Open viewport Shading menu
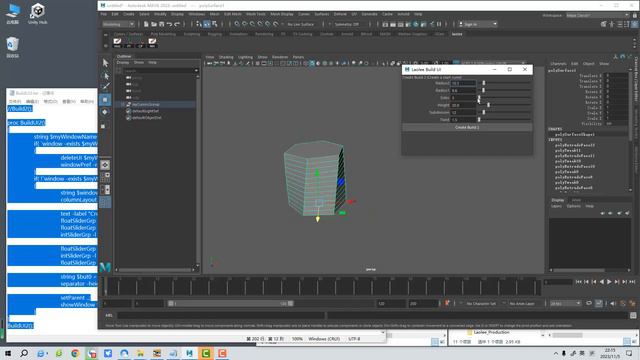The image size is (640, 360). (226, 57)
